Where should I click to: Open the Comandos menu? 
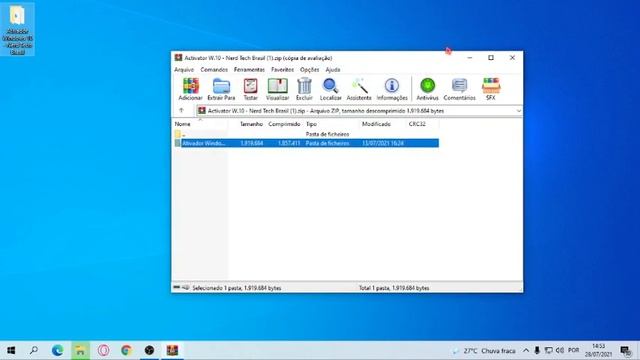coord(214,70)
